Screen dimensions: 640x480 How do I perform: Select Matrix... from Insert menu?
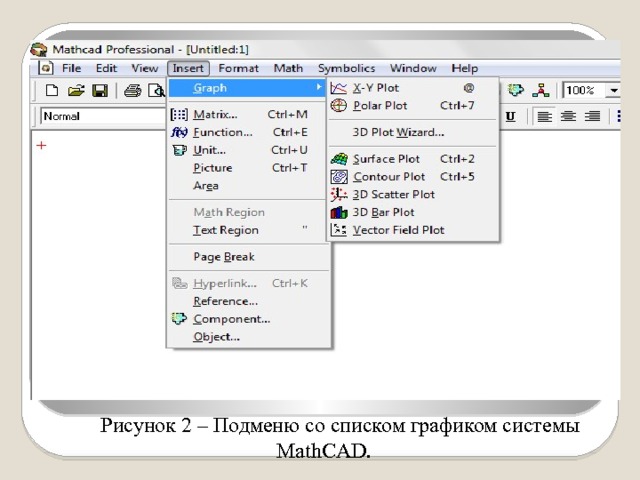[x=249, y=114]
